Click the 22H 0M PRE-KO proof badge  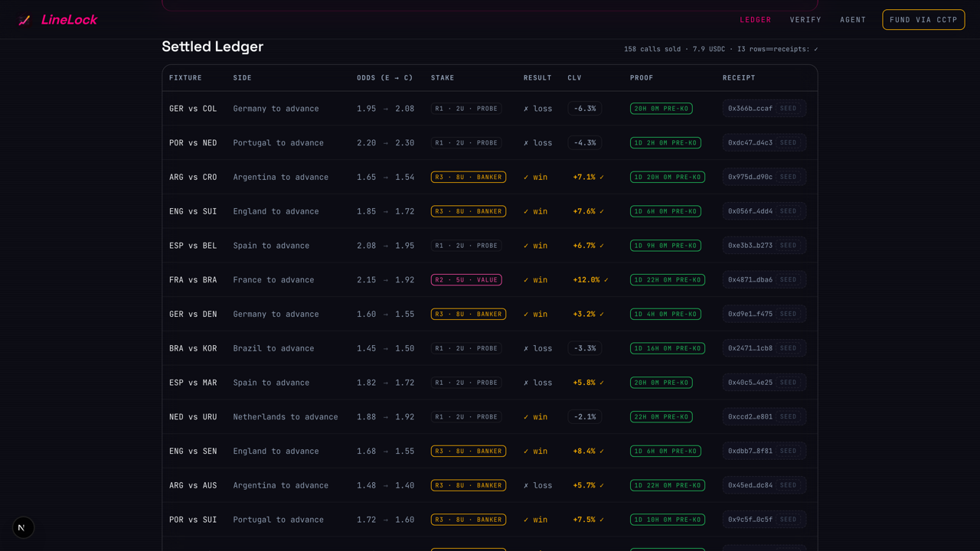tap(661, 417)
